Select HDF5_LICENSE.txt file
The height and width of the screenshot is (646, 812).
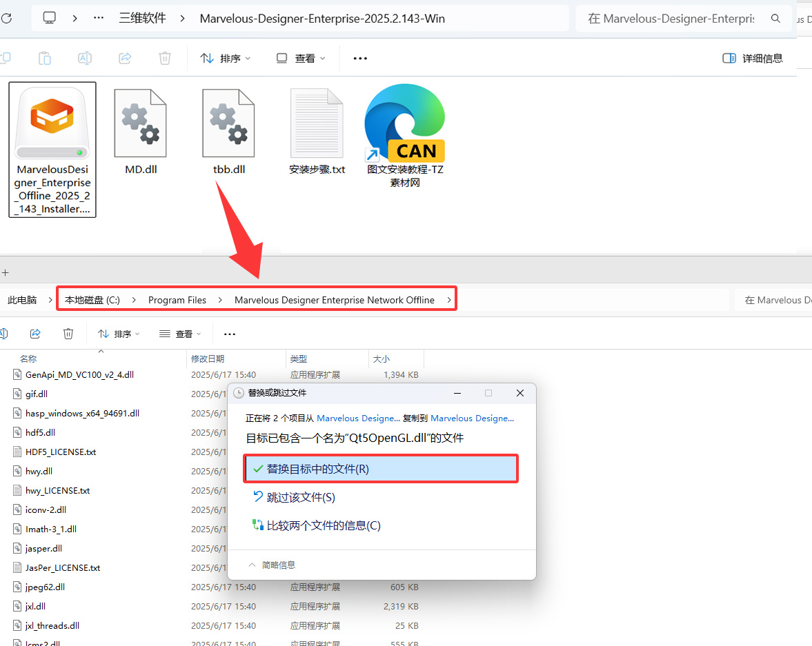61,452
